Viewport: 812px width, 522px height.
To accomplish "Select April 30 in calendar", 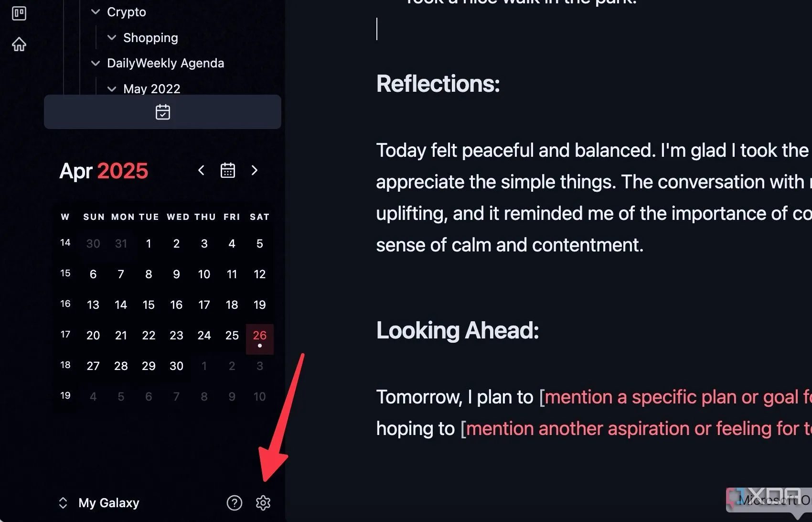I will [x=176, y=366].
